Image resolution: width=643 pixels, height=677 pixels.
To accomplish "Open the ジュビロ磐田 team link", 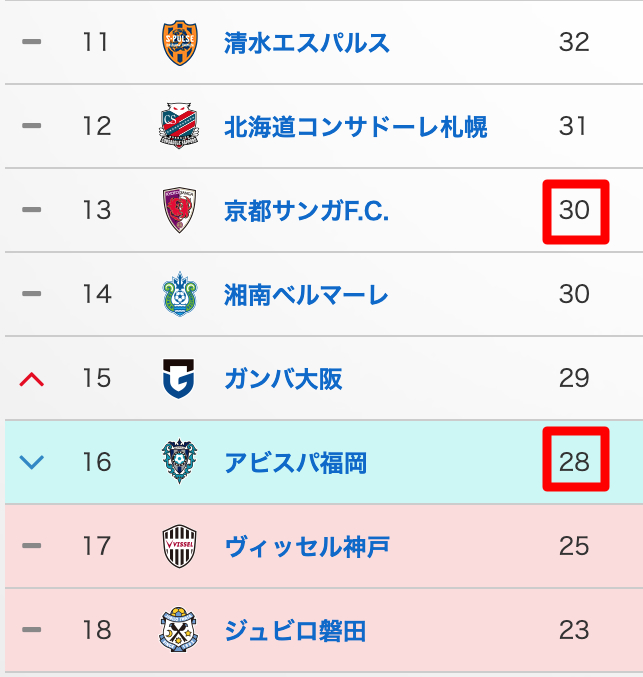I will pyautogui.click(x=295, y=631).
